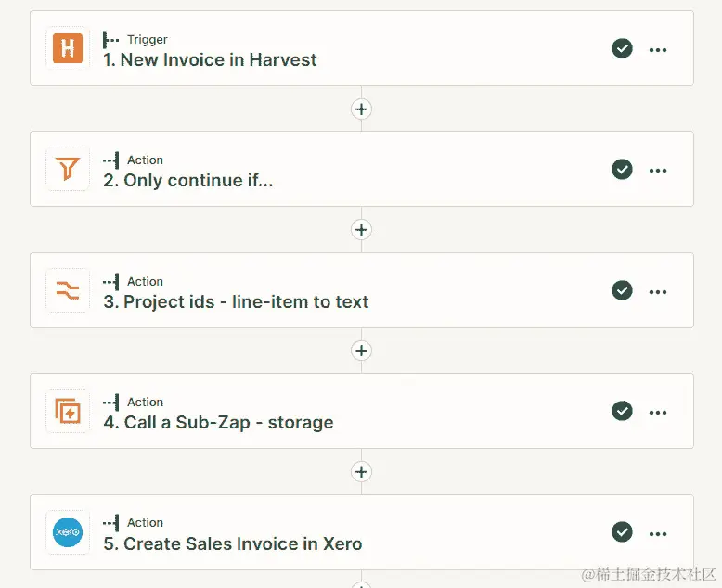Viewport: 722px width, 588px height.
Task: Add a step after Project ids step
Action: coord(361,351)
